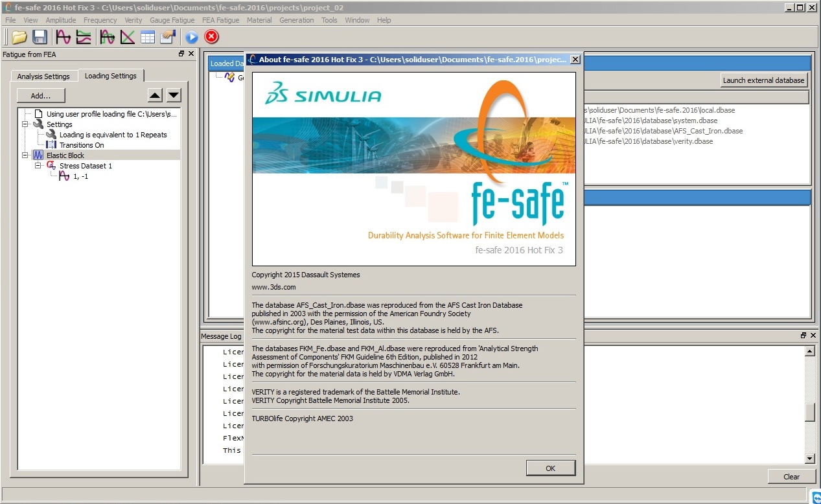Close the Message Log panel
Screen dimensions: 821x504
pyautogui.click(x=813, y=336)
